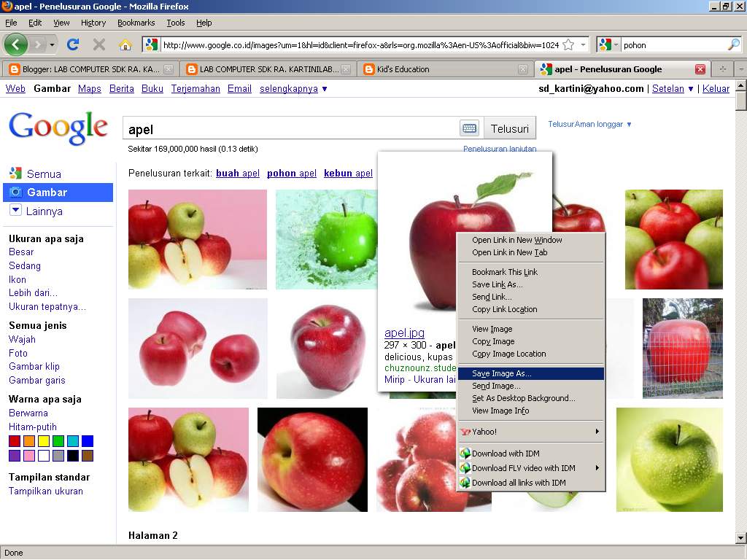
Task: Open the pohon apel related search
Action: [x=292, y=174]
